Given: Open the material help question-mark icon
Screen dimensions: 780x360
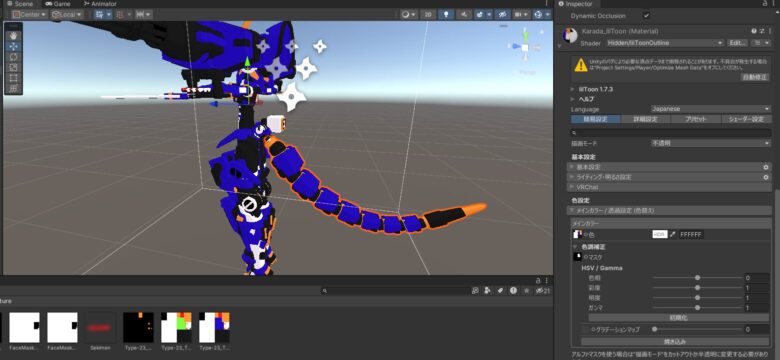Looking at the screenshot, I should [x=754, y=31].
